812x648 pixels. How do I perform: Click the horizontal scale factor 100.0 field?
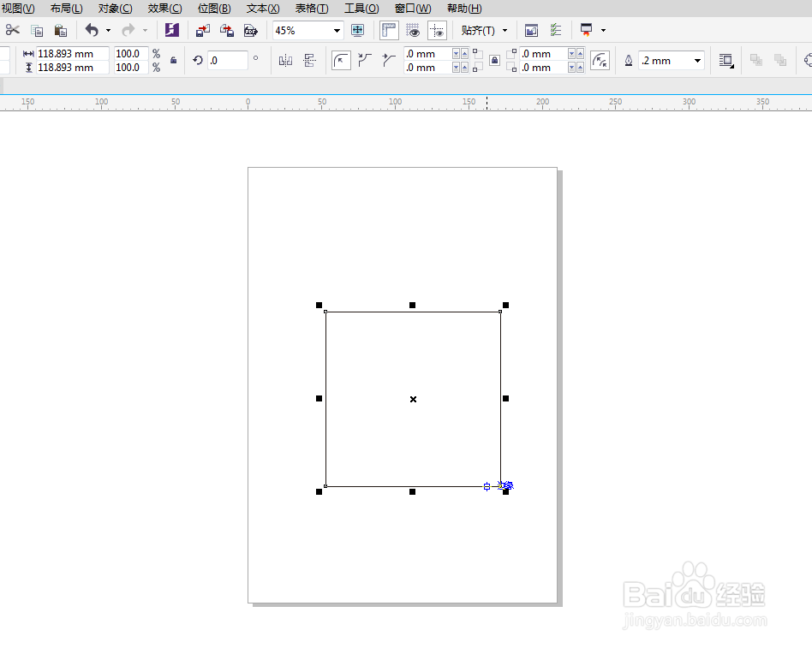tap(131, 53)
